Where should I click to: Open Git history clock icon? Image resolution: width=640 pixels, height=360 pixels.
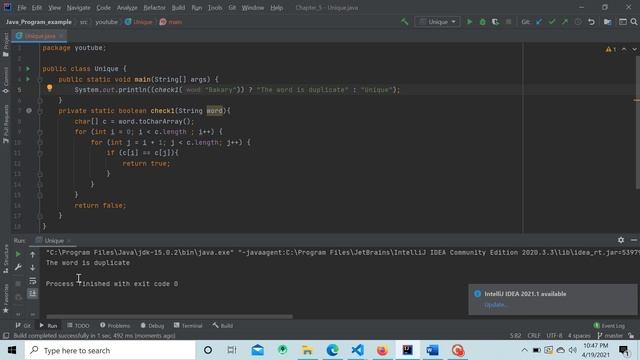click(578, 22)
